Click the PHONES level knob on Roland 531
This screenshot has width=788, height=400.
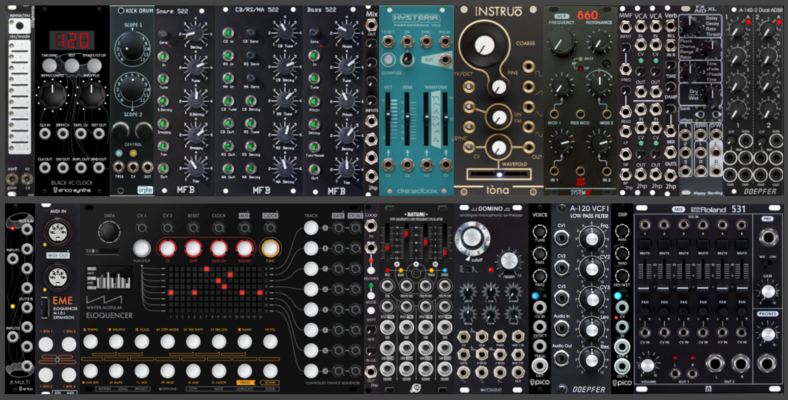click(768, 335)
